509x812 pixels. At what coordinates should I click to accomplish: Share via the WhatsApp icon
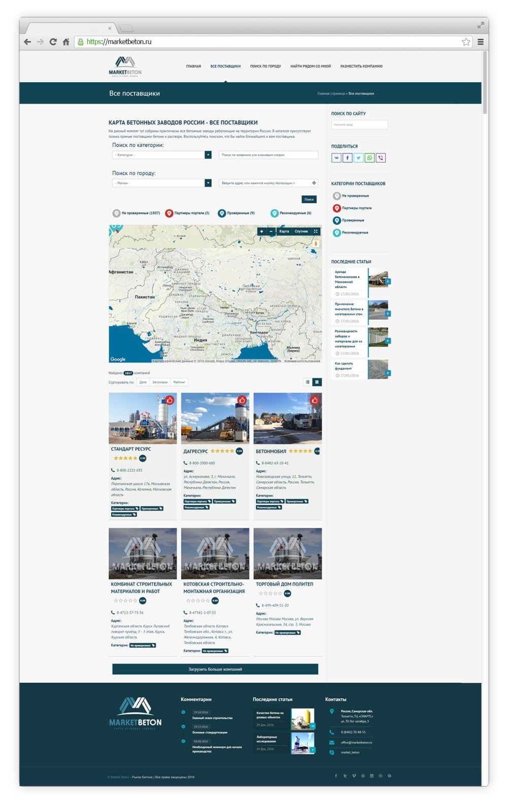[x=370, y=158]
